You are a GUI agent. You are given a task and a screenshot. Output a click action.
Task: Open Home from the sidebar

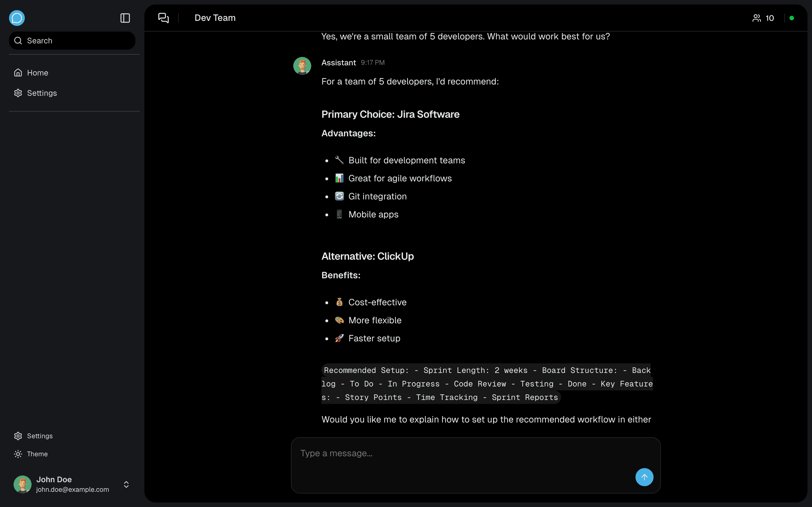pos(37,73)
